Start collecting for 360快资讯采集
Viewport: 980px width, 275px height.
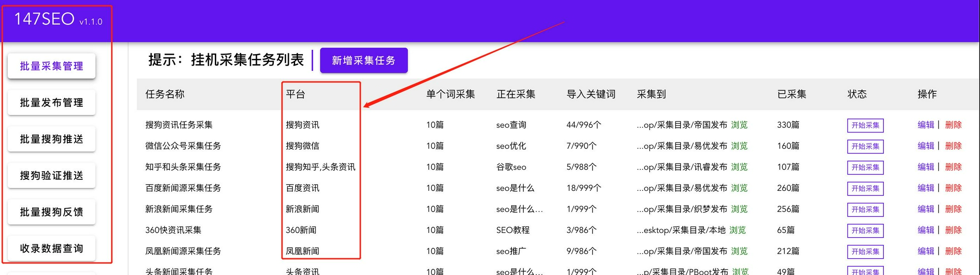click(865, 231)
